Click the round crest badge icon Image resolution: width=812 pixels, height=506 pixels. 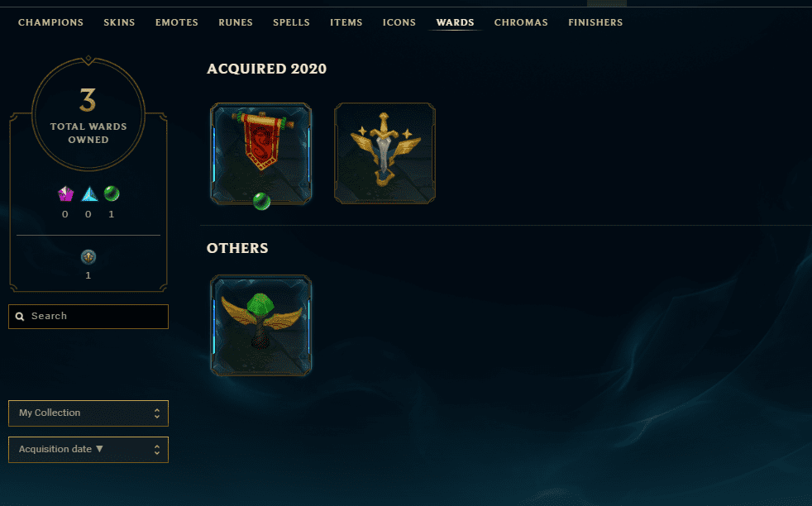click(x=88, y=257)
